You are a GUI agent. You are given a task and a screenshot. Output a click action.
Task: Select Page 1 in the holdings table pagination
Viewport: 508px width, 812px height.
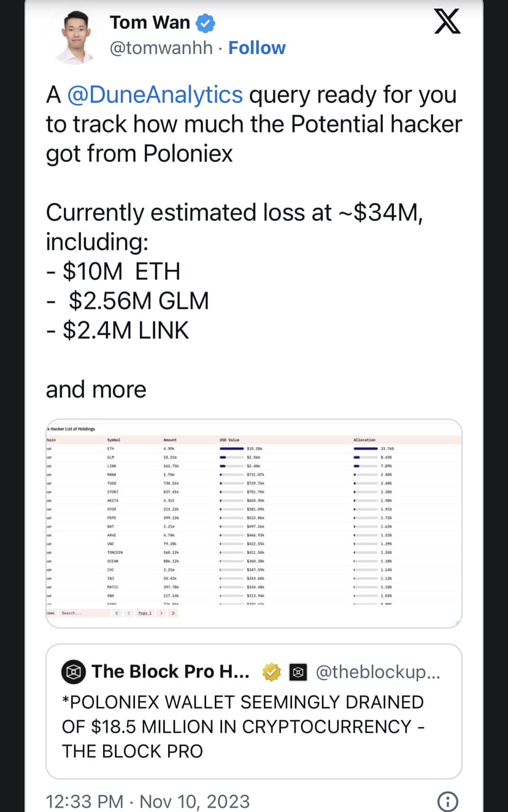click(146, 613)
